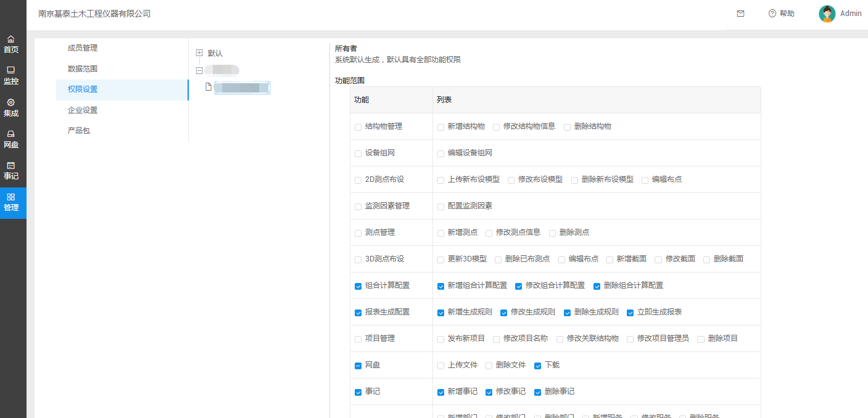
Task: Open the 产品包 menu entry
Action: pyautogui.click(x=79, y=131)
